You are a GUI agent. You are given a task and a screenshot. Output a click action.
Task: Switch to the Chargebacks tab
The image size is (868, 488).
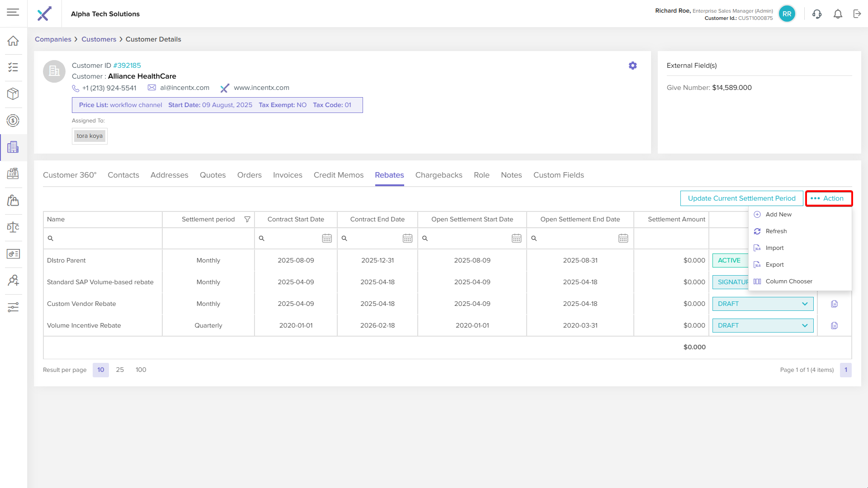coord(439,175)
